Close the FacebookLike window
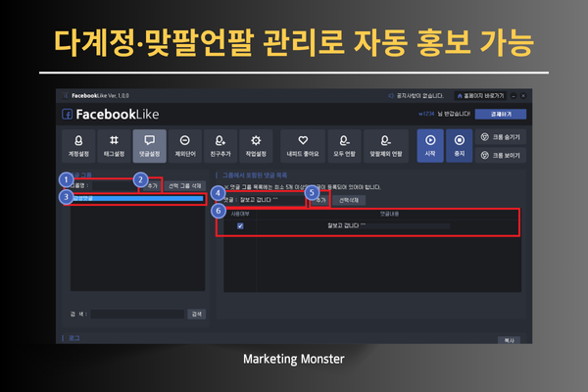The width and height of the screenshot is (588, 392). 523,96
